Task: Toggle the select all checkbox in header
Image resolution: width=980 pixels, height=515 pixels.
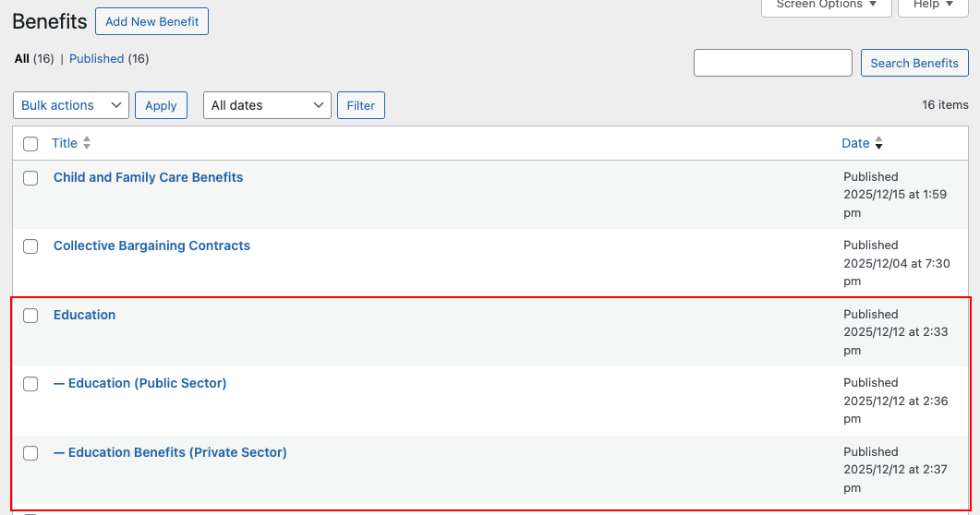Action: (x=30, y=144)
